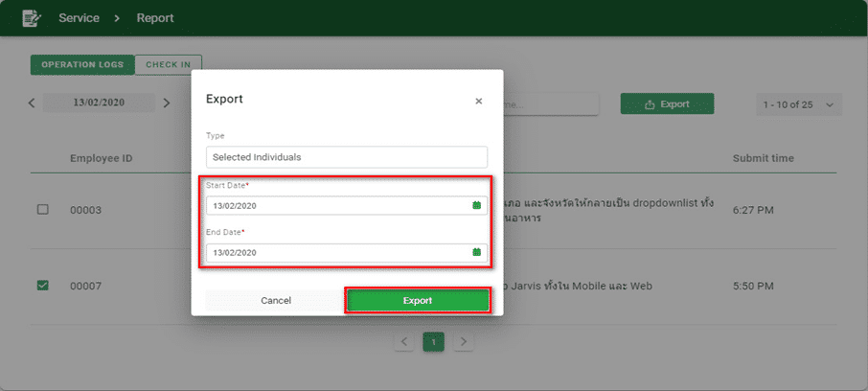The height and width of the screenshot is (391, 868).
Task: Click the previous page pagination arrow
Action: 404,341
